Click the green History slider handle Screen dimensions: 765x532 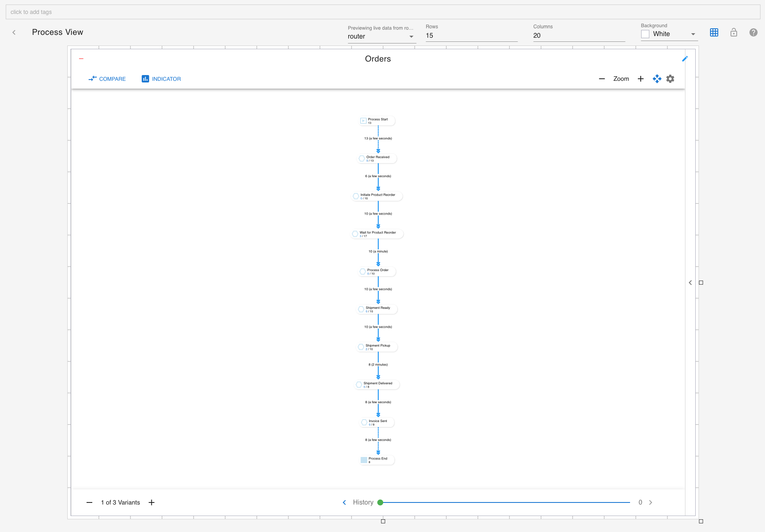pos(380,502)
